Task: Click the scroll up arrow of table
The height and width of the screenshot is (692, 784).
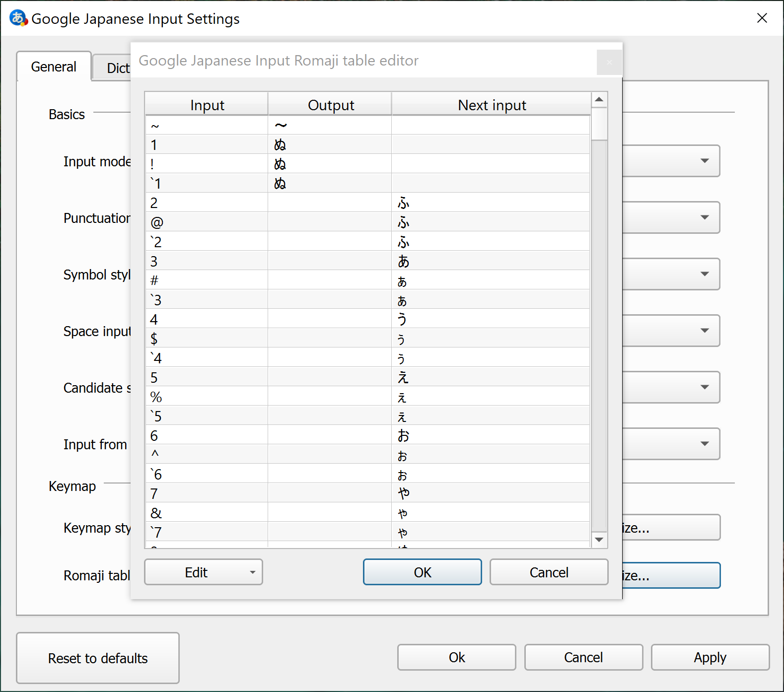Action: point(599,100)
